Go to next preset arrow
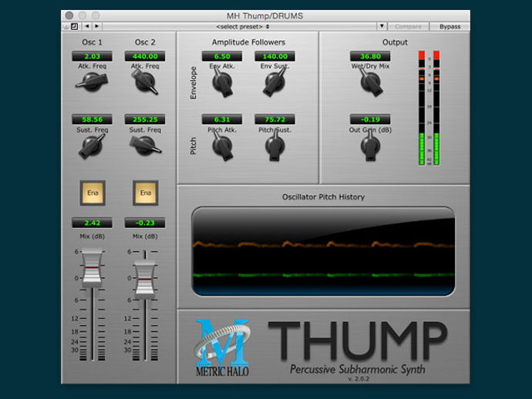Image resolution: width=532 pixels, height=399 pixels. tap(97, 26)
